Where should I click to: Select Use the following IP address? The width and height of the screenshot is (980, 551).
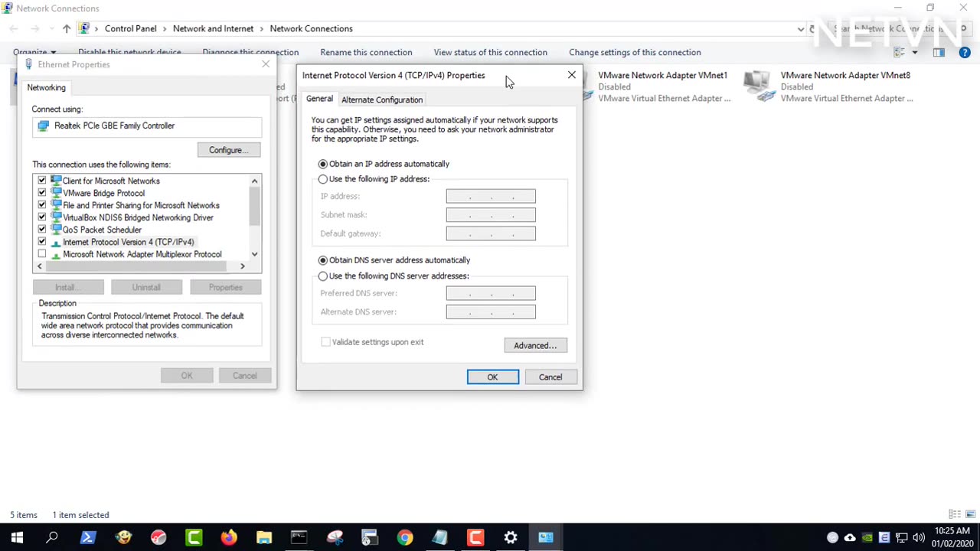[x=323, y=179]
